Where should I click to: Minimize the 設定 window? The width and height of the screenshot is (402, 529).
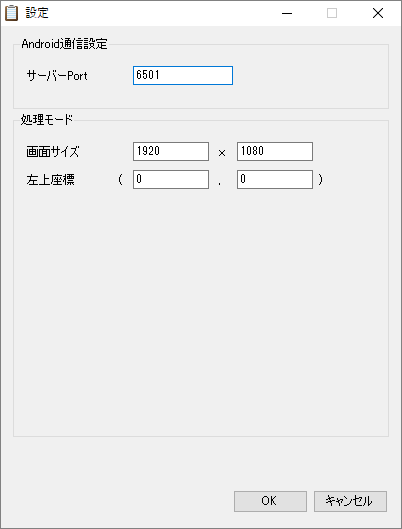tap(287, 13)
